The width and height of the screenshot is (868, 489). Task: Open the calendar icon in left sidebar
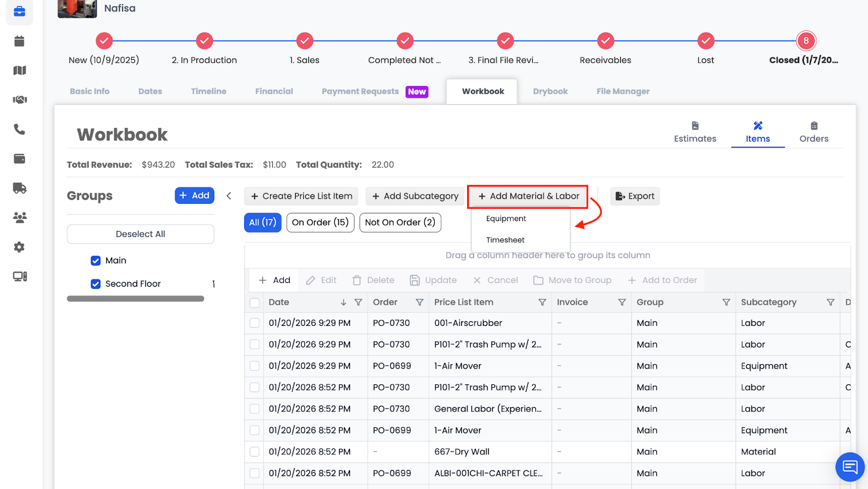pos(20,41)
